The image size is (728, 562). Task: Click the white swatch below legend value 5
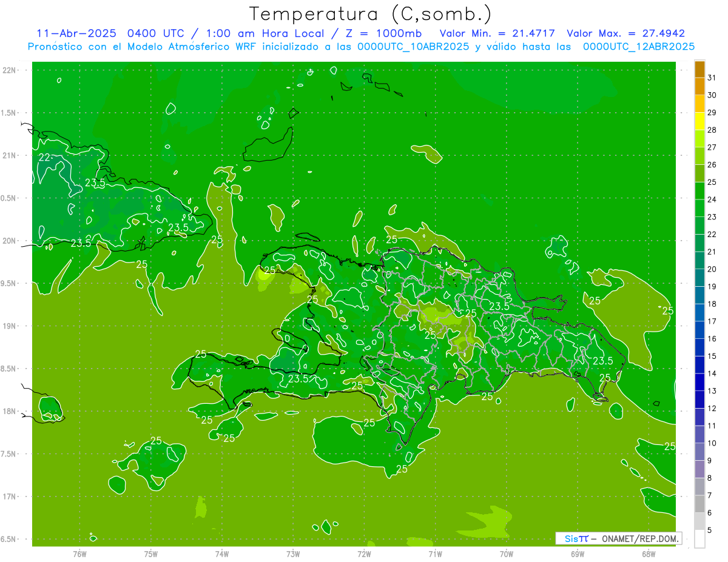[699, 539]
